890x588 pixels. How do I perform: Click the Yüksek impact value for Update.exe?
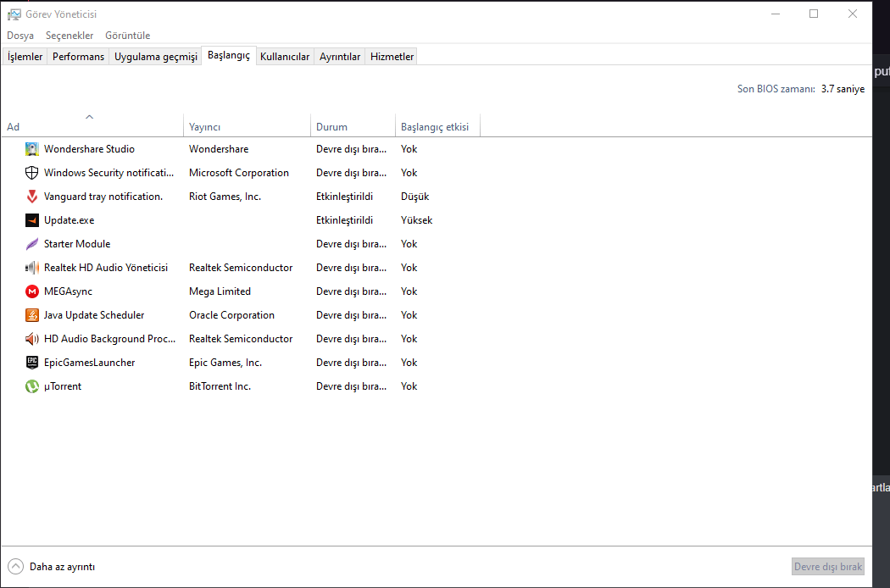click(417, 220)
